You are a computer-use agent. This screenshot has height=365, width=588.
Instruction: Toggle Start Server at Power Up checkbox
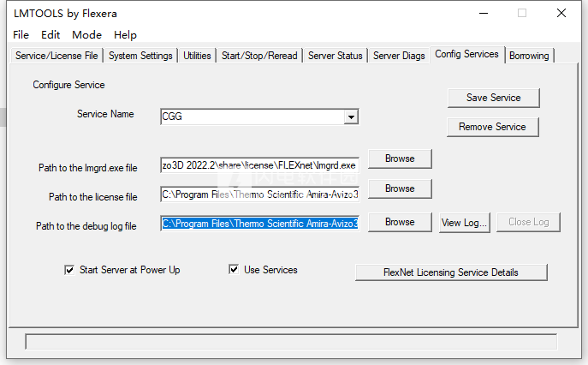tap(69, 270)
